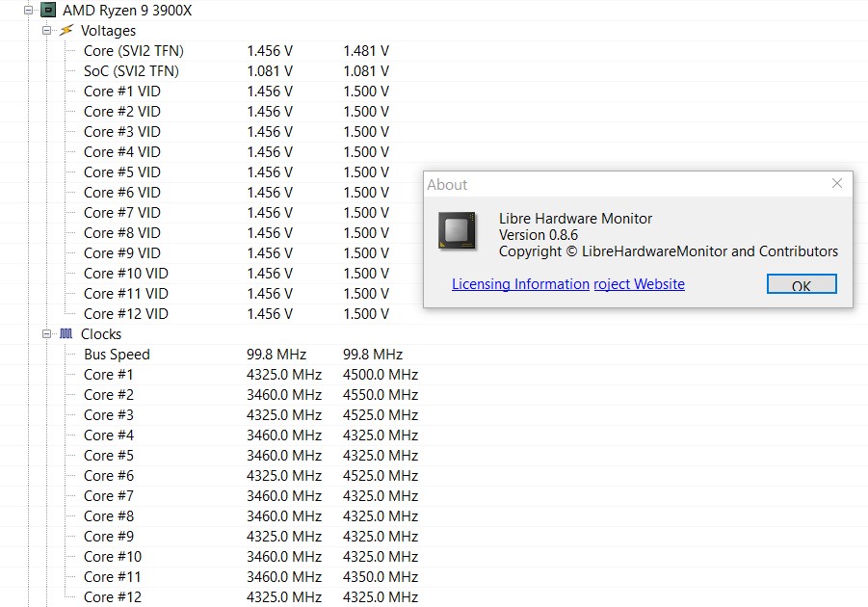Click the AMD Ryzen 9 3900X CPU chip icon
The image size is (868, 607).
[x=49, y=10]
